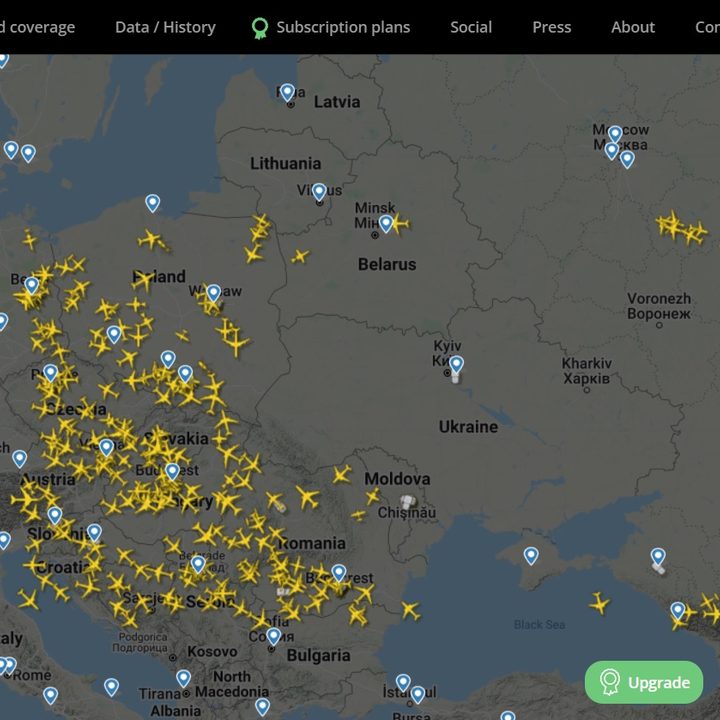
Task: Go to the Press page
Action: 551,27
